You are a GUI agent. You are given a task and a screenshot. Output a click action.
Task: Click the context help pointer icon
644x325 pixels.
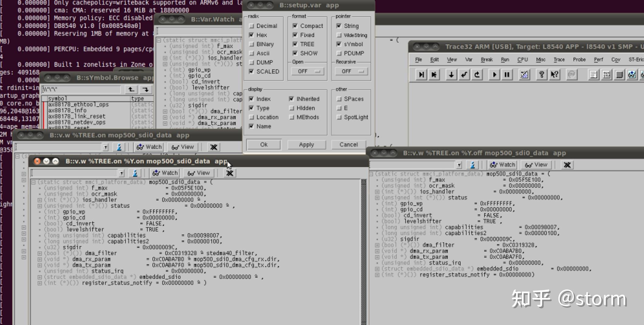554,75
